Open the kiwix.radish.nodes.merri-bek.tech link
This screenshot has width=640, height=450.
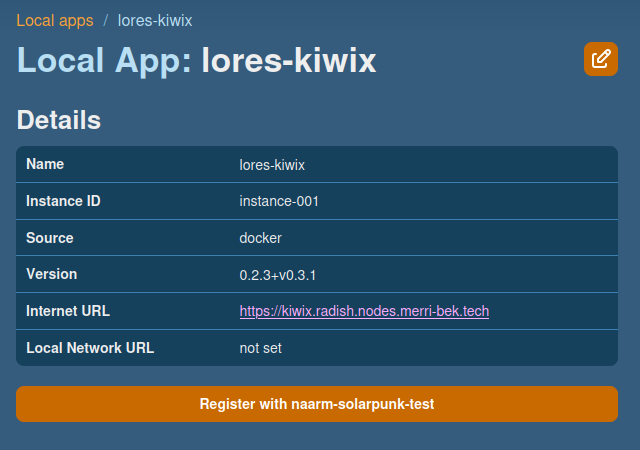coord(364,311)
